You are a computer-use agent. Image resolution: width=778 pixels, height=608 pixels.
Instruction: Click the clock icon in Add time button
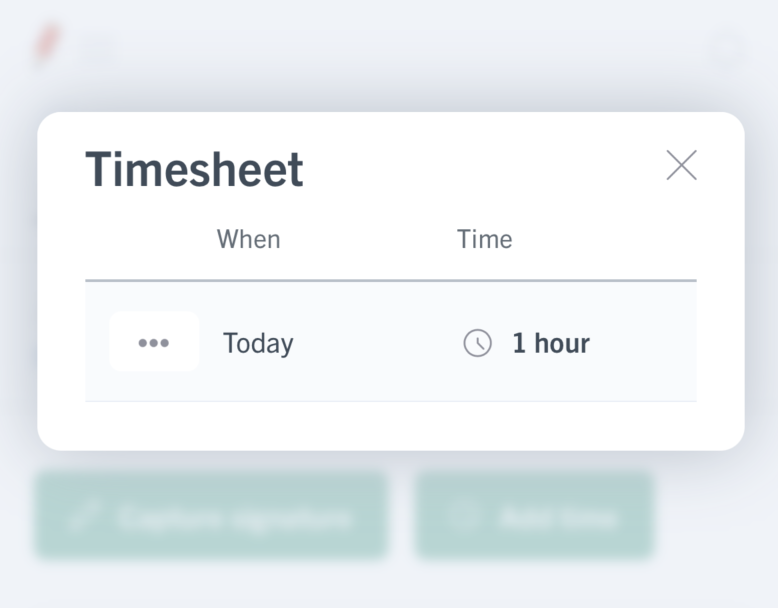coord(463,517)
